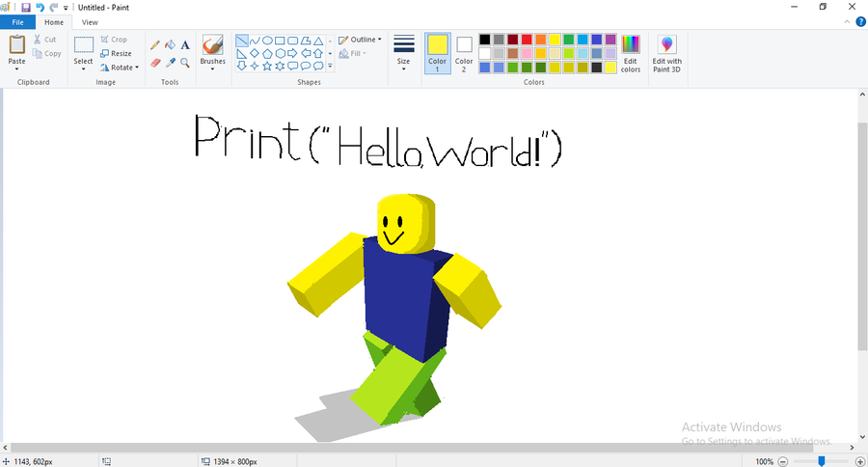Click the Save icon in title bar

(x=26, y=8)
